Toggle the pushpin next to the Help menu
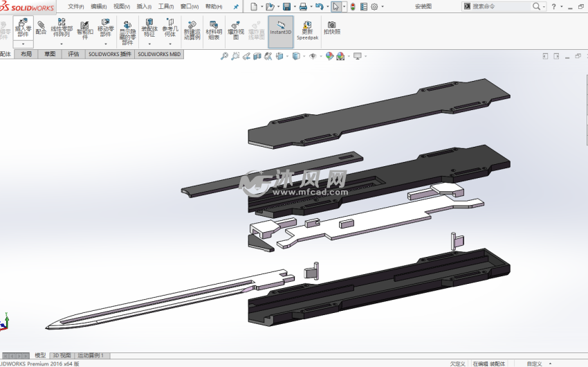The width and height of the screenshot is (588, 367). pos(236,7)
